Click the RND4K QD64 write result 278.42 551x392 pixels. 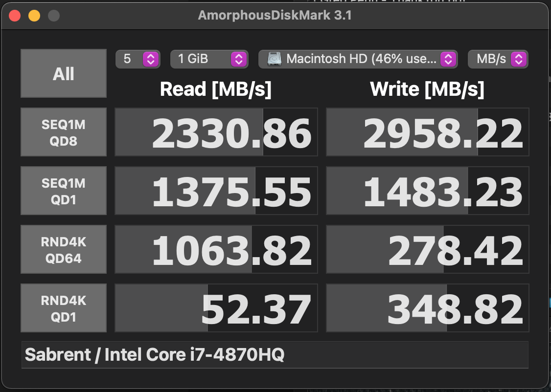coord(428,250)
